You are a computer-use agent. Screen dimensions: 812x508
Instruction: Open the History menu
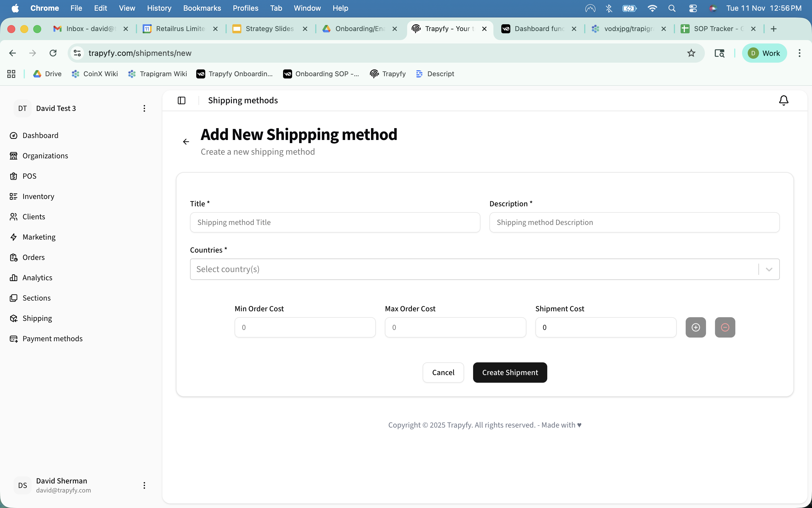[x=159, y=8]
